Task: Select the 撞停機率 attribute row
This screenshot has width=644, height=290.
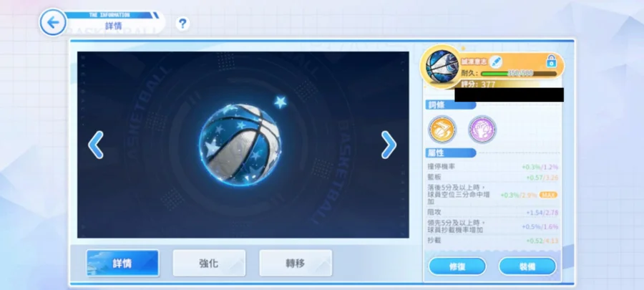Action: click(493, 167)
